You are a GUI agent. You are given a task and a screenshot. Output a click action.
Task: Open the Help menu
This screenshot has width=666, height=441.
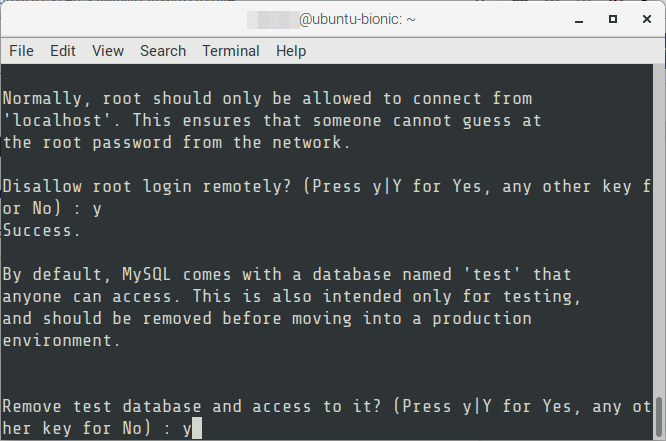(x=291, y=51)
